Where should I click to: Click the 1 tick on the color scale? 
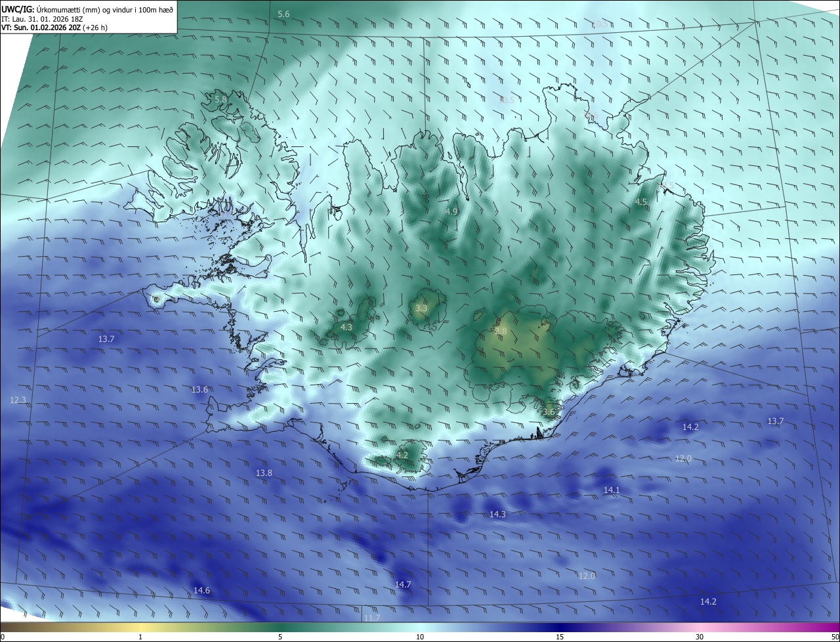click(x=140, y=637)
